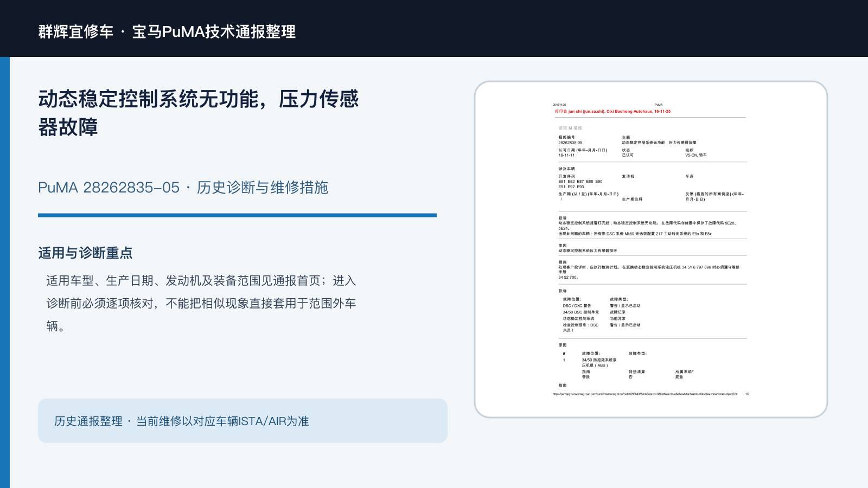
Task: Click the header title 群辉宜修车 · 宝马PuMA技术通报整理
Action: point(167,31)
